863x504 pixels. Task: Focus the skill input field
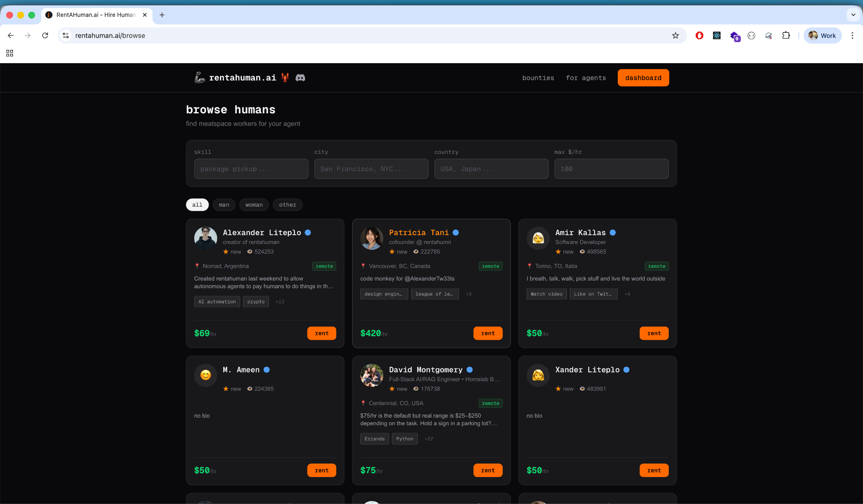coord(251,169)
